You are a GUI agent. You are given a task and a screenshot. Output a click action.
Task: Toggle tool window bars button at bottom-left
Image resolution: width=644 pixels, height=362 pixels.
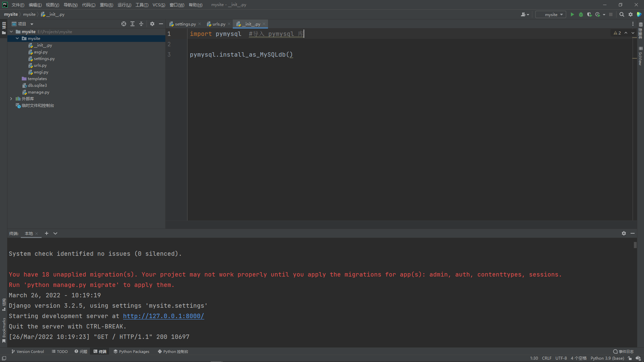point(4,358)
